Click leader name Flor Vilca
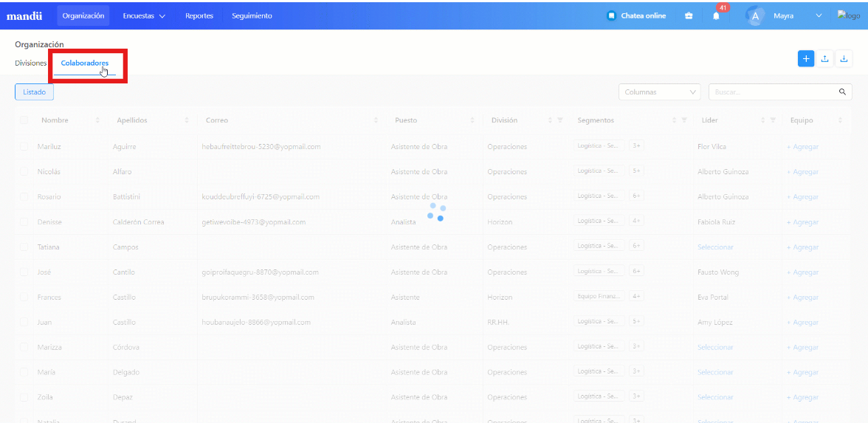868x423 pixels. (x=712, y=147)
